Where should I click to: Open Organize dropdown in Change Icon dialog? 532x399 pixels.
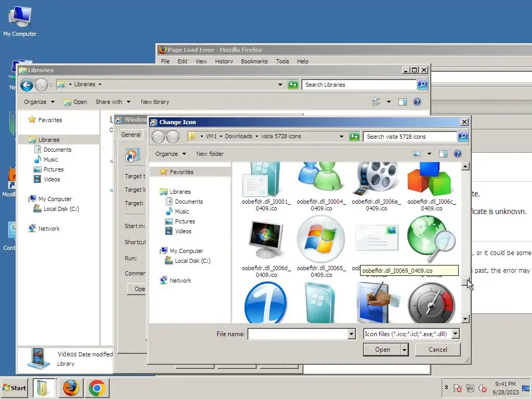pyautogui.click(x=170, y=154)
